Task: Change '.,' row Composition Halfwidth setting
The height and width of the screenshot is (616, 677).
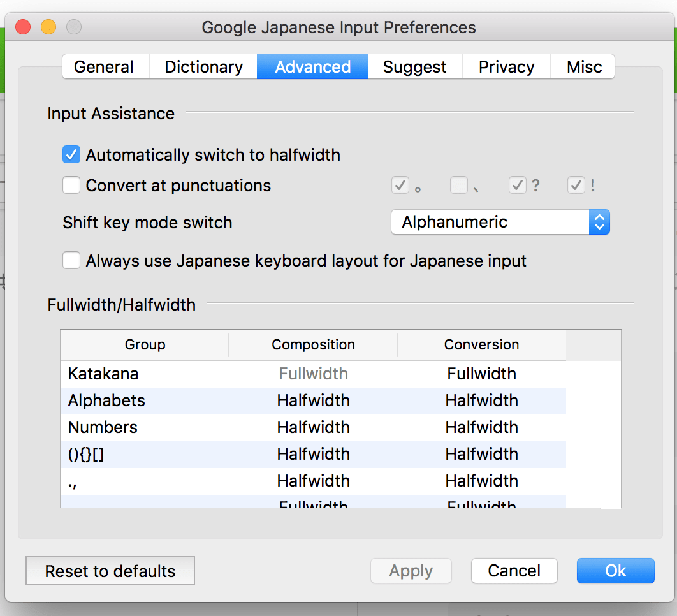Action: pos(313,481)
